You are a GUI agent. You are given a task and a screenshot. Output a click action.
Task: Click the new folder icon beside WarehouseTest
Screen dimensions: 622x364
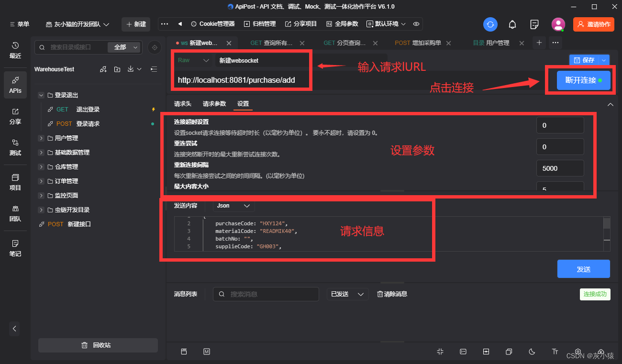click(x=117, y=69)
